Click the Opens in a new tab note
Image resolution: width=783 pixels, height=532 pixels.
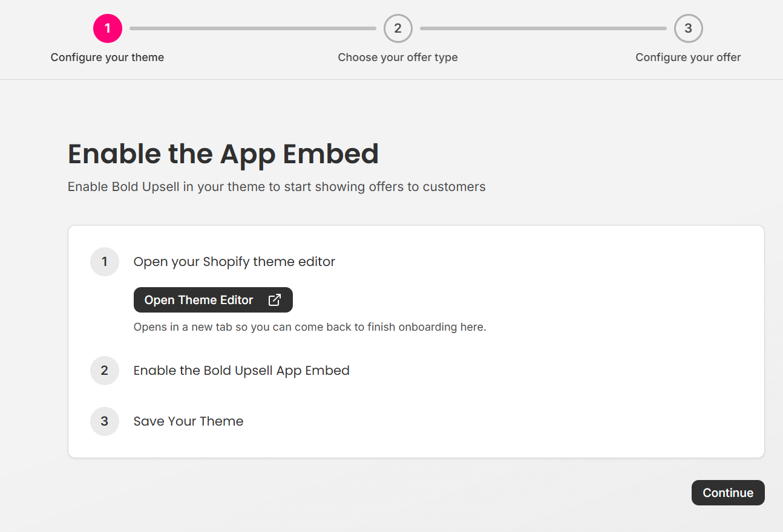(x=310, y=327)
